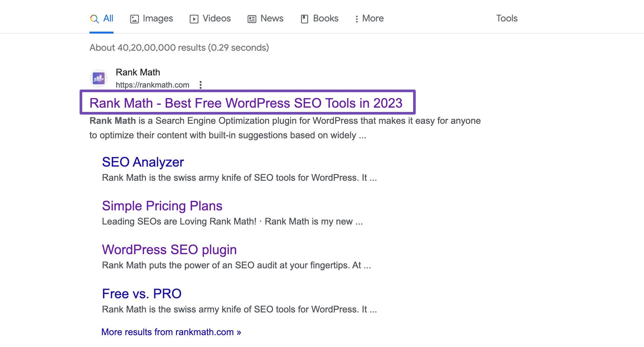The image size is (644, 347).
Task: Click More results from rankmath.com
Action: click(x=171, y=332)
